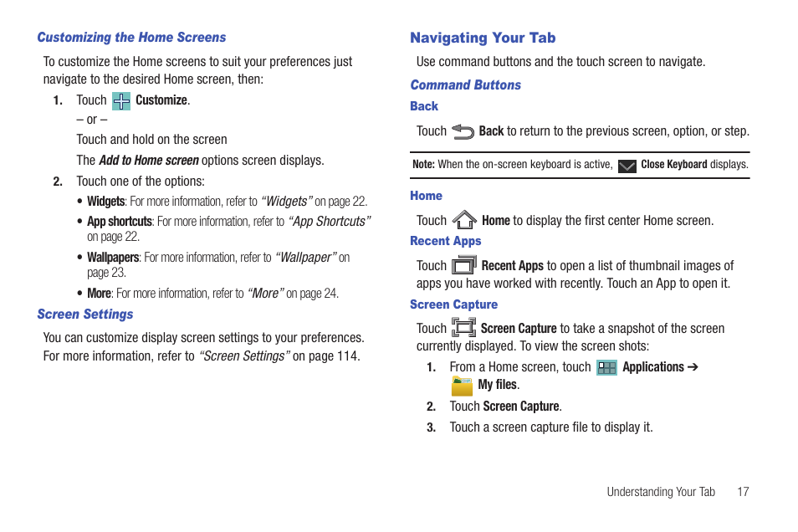Click the Recent Apps icon
Image resolution: width=798 pixels, height=532 pixels.
[463, 264]
